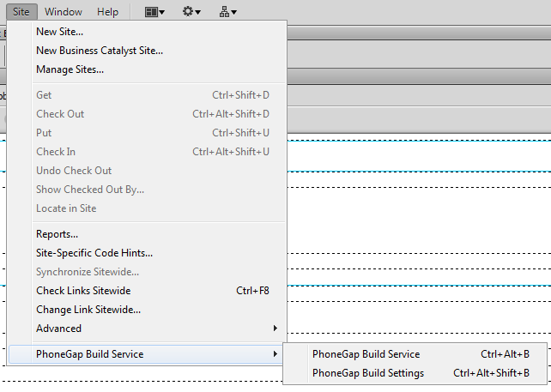Open Site-Specific Code Hints...
Viewport: 551px width, 392px height.
click(94, 253)
